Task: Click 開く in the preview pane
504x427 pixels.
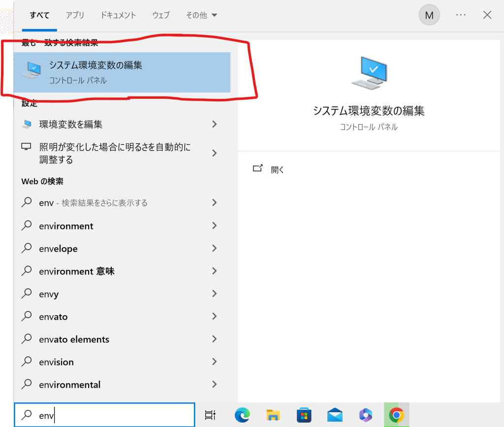Action: [277, 169]
